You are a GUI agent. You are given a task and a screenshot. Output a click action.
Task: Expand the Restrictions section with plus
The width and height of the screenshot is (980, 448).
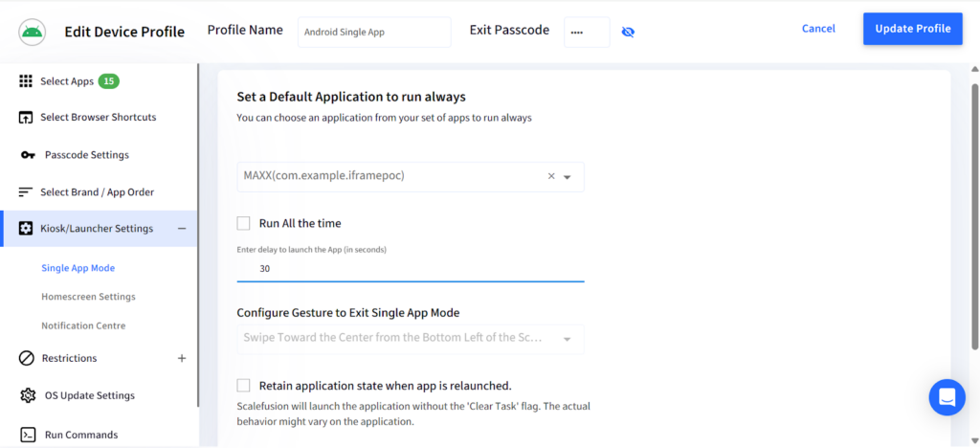182,358
